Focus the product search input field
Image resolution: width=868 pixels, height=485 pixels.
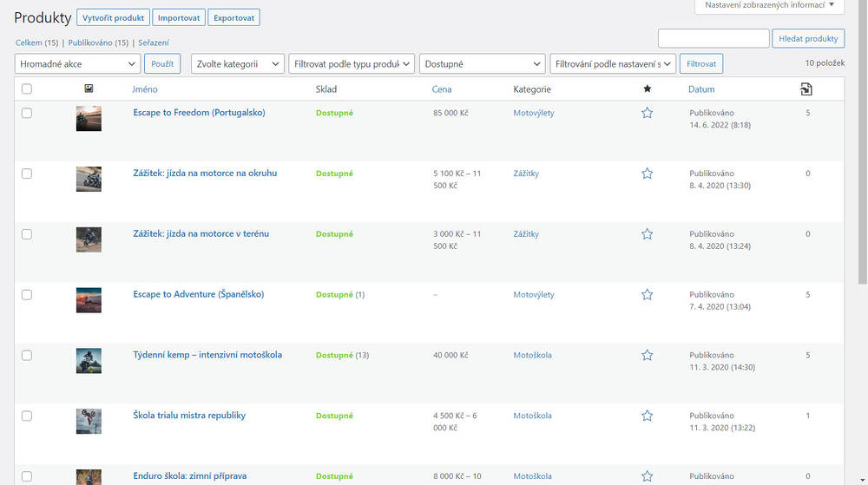pyautogui.click(x=713, y=39)
